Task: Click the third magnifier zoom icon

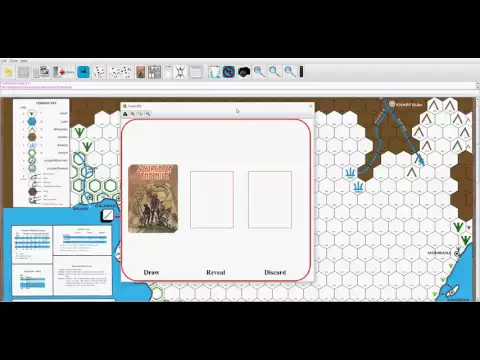Action: pyautogui.click(x=290, y=72)
